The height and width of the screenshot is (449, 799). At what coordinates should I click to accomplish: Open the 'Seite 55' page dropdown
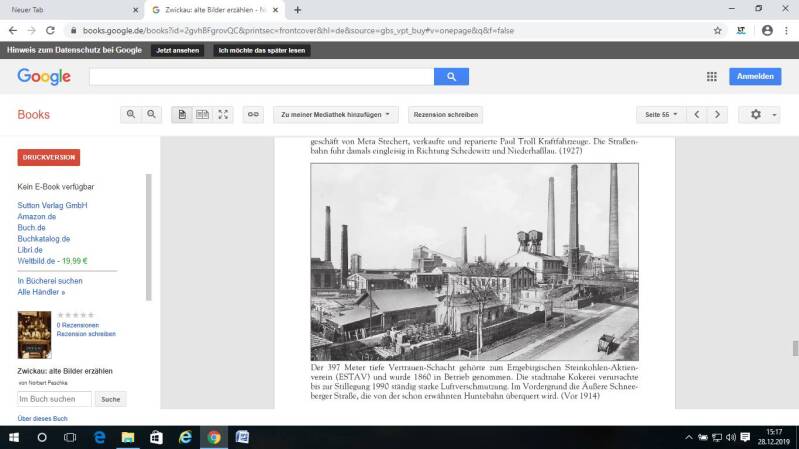pos(661,115)
